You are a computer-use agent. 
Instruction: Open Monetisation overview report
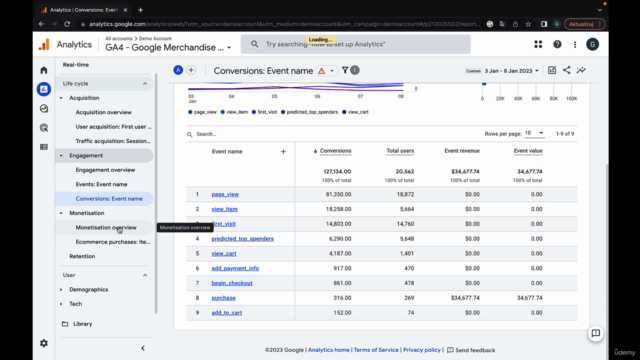click(x=106, y=228)
